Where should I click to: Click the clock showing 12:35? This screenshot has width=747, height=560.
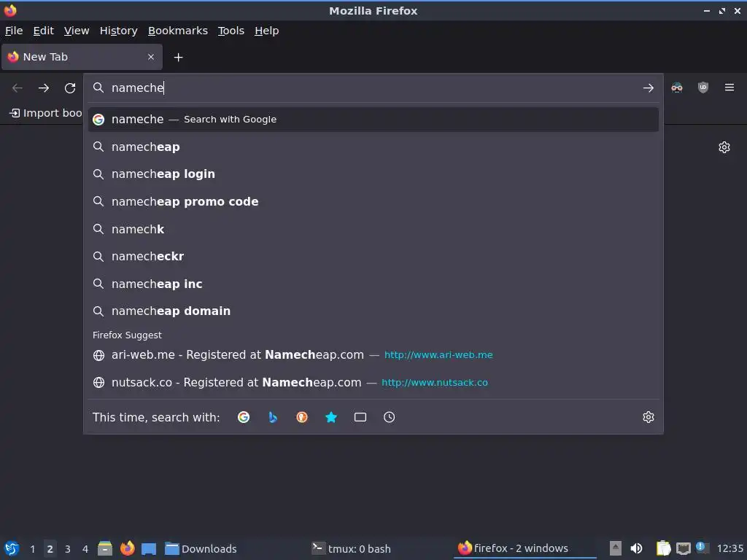[x=729, y=549]
